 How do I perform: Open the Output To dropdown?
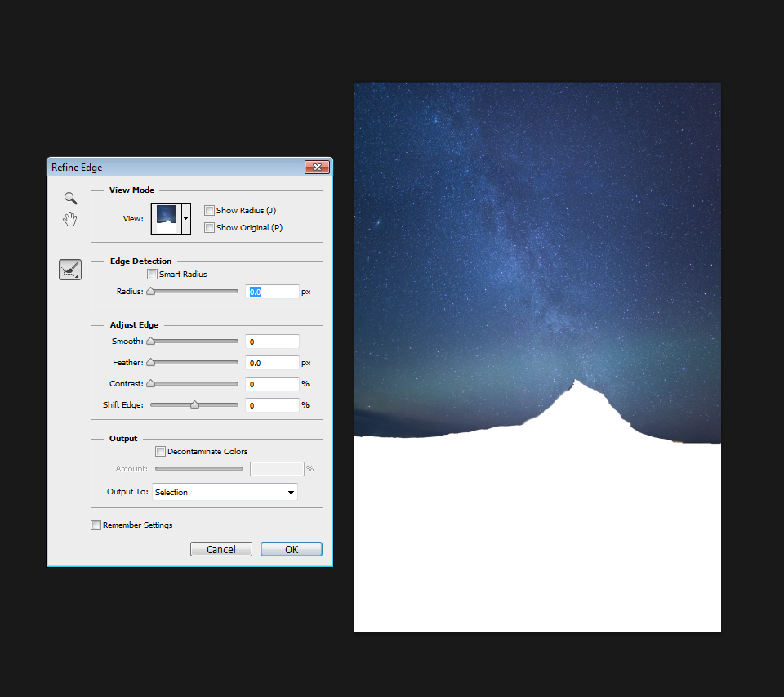[x=225, y=492]
